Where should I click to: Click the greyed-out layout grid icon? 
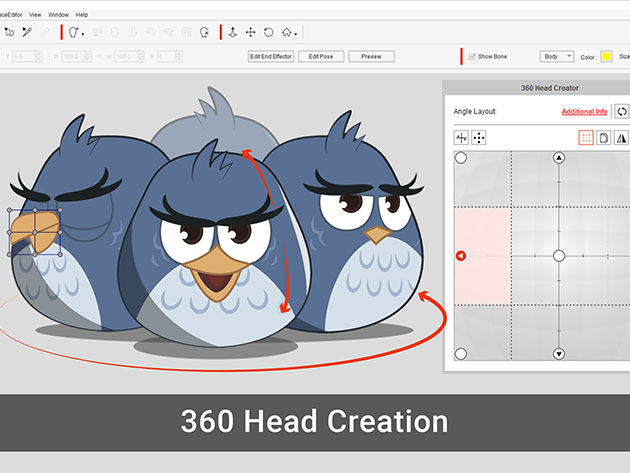point(186,32)
